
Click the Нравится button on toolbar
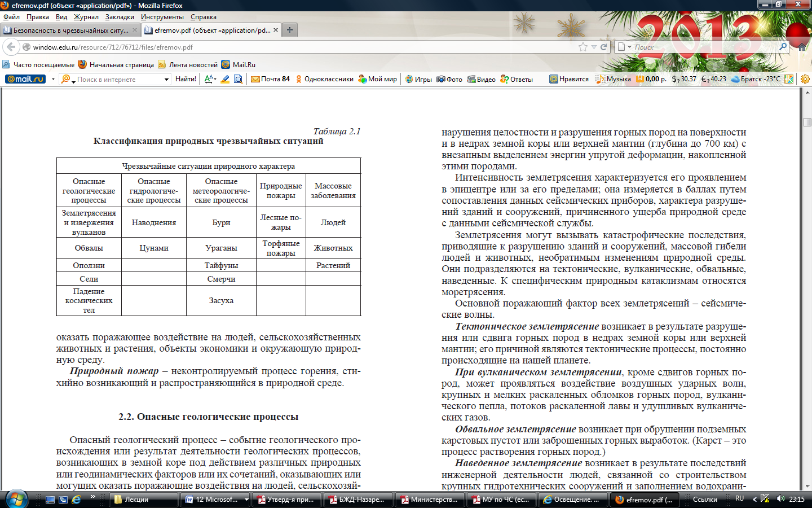pyautogui.click(x=569, y=79)
